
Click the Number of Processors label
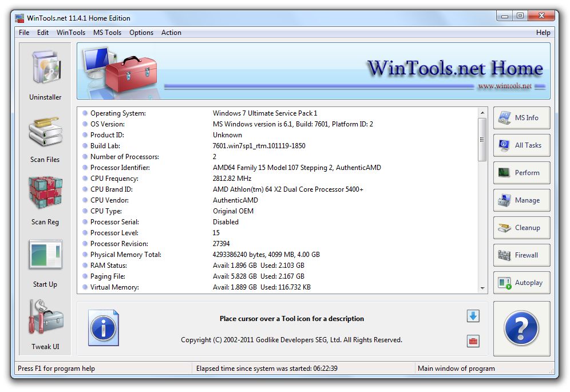tap(125, 157)
